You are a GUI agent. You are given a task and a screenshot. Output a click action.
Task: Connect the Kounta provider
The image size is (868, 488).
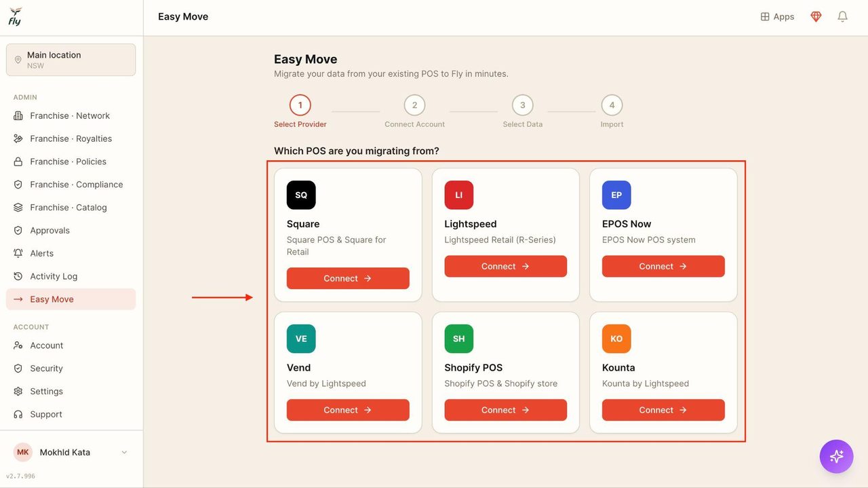663,410
